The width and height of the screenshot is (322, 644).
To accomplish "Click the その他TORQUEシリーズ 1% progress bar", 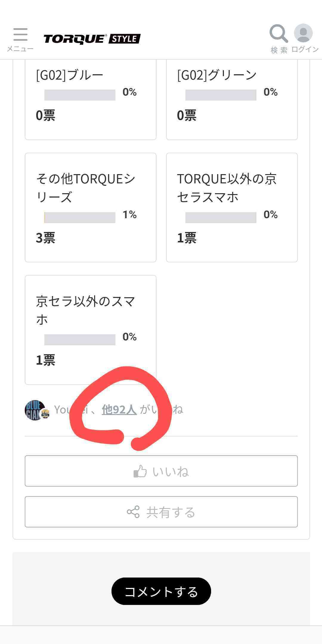I will pos(80,217).
